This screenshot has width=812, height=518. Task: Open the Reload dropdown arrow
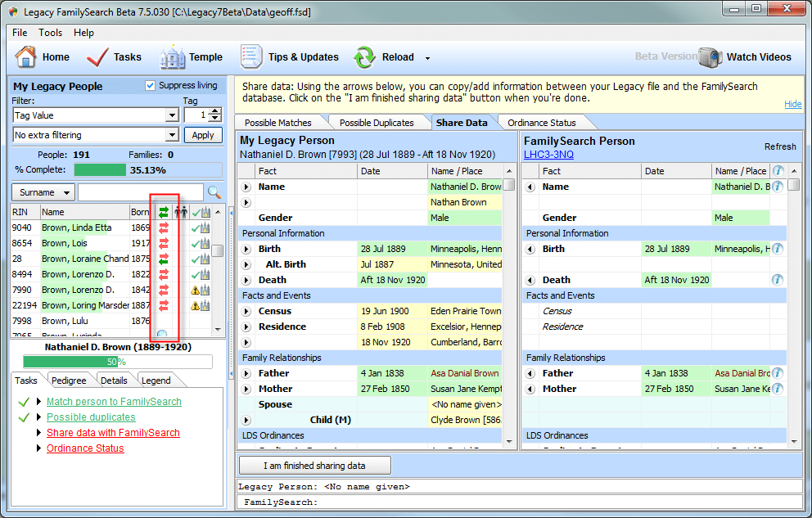pyautogui.click(x=427, y=58)
